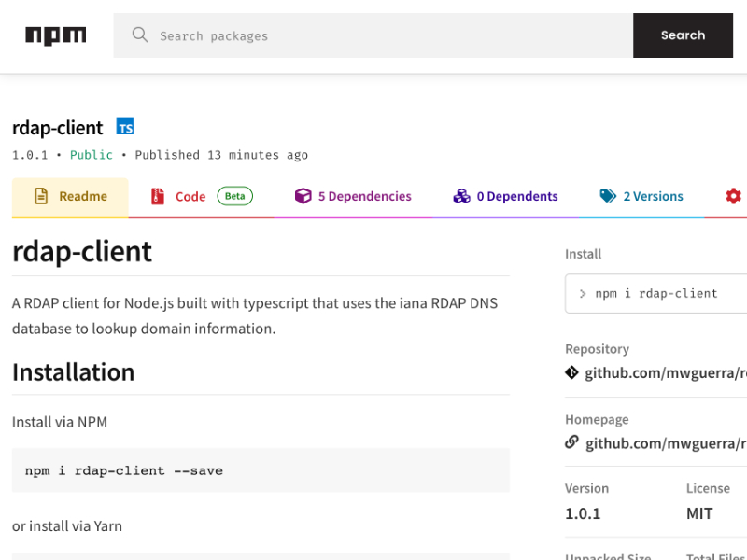Click the Dependents cubes icon
The image size is (747, 560).
click(461, 196)
